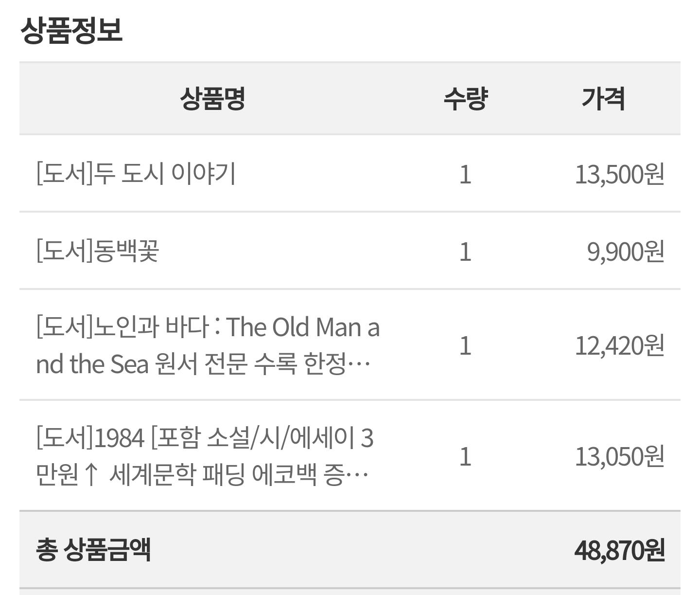This screenshot has width=700, height=595.
Task: Click the 총 상품금액 label
Action: [93, 550]
